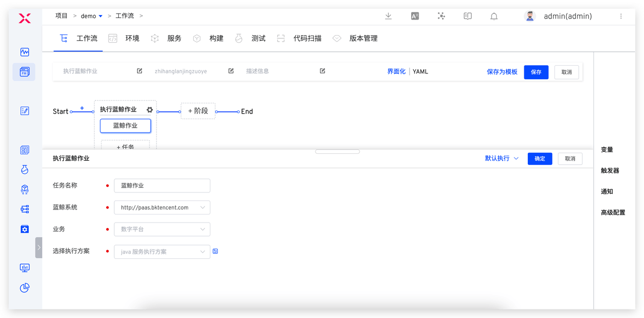Click 工作流 in the breadcrumb
The width and height of the screenshot is (644, 318).
point(125,16)
